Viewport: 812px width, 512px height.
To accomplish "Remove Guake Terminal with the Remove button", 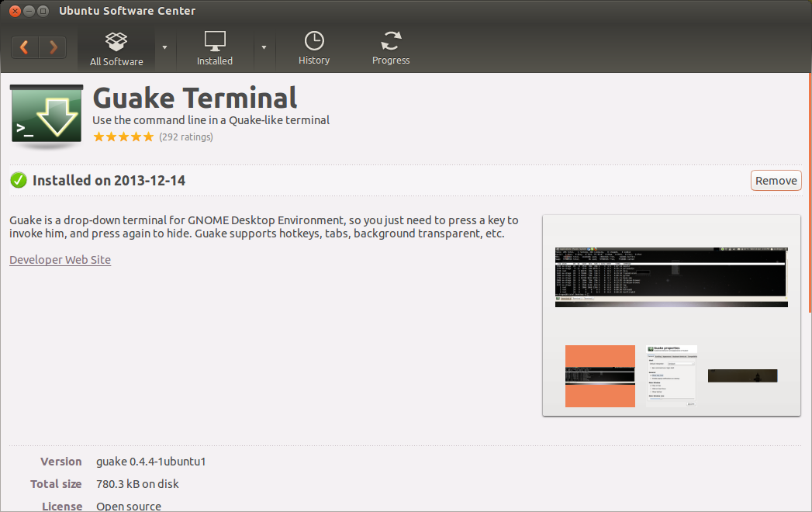I will tap(776, 180).
